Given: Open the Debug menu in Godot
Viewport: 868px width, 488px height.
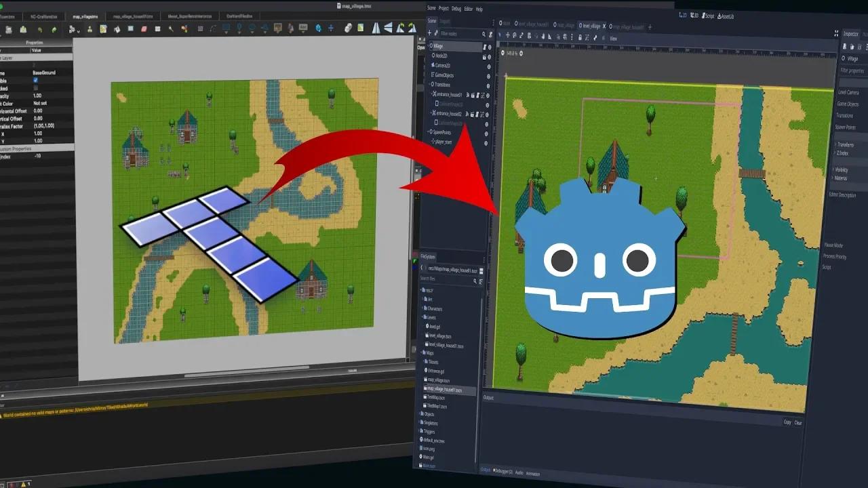Looking at the screenshot, I should click(x=456, y=9).
